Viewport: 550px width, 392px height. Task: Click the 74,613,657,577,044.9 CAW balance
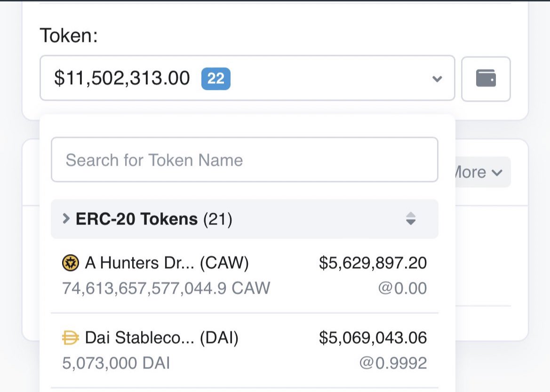coord(166,288)
